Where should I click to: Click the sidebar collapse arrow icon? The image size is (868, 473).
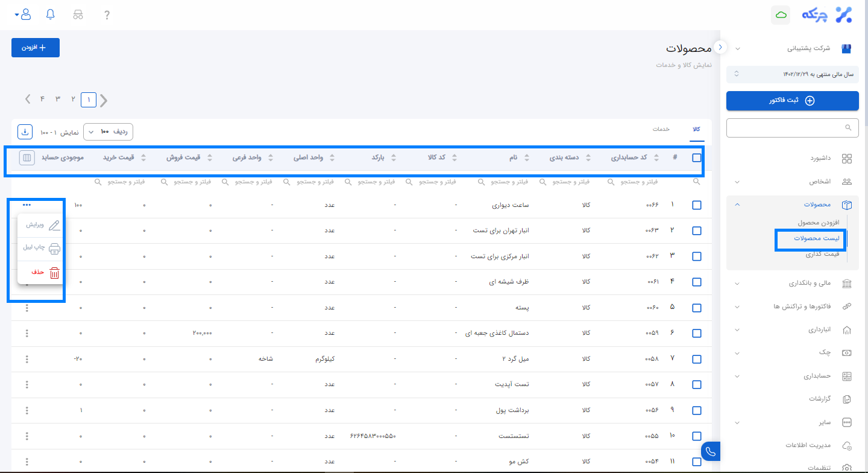720,48
